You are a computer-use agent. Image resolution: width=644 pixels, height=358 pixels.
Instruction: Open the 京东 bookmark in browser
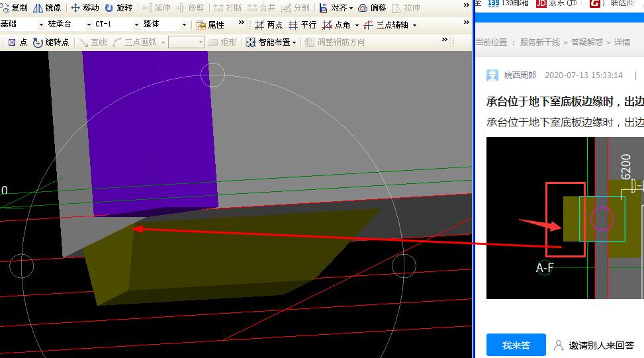(557, 3)
